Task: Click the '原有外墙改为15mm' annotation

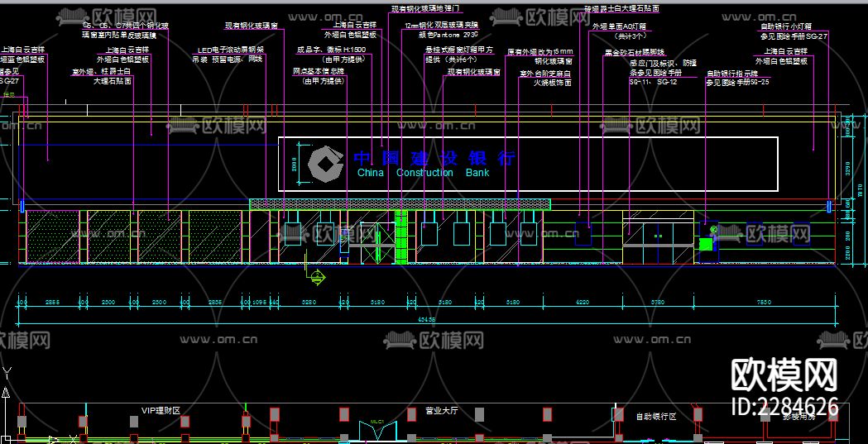Action: [x=540, y=52]
